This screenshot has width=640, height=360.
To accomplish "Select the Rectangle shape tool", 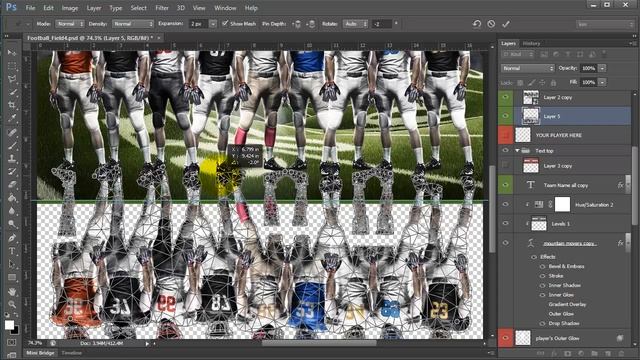I will pyautogui.click(x=12, y=278).
